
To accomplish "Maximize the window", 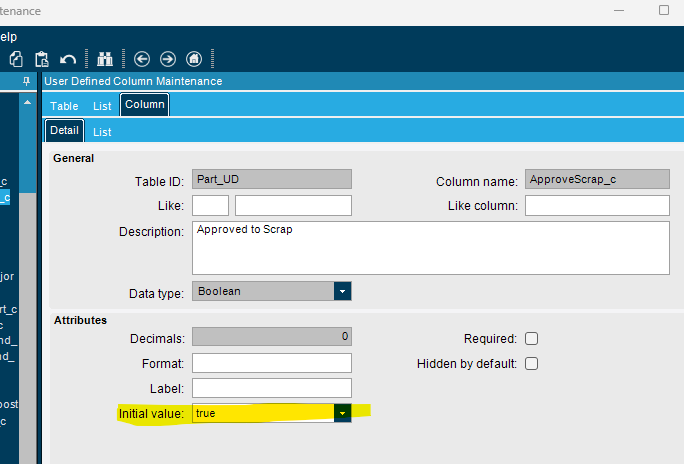I will (663, 10).
